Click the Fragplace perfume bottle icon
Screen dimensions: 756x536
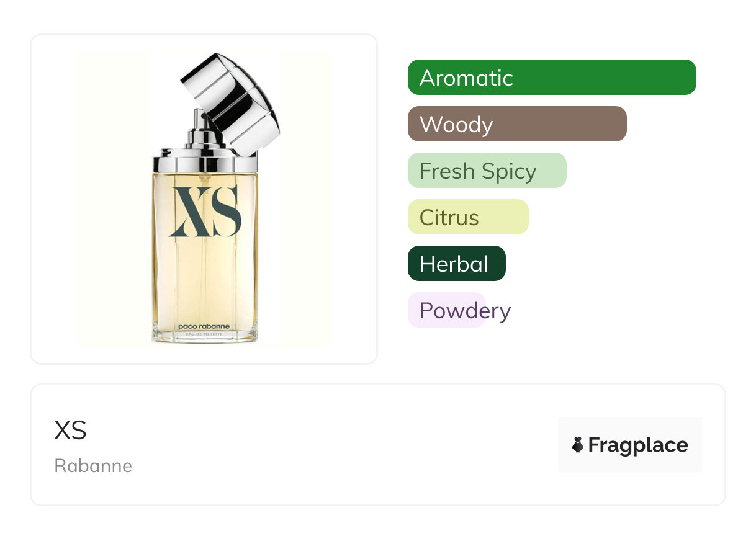(x=578, y=445)
